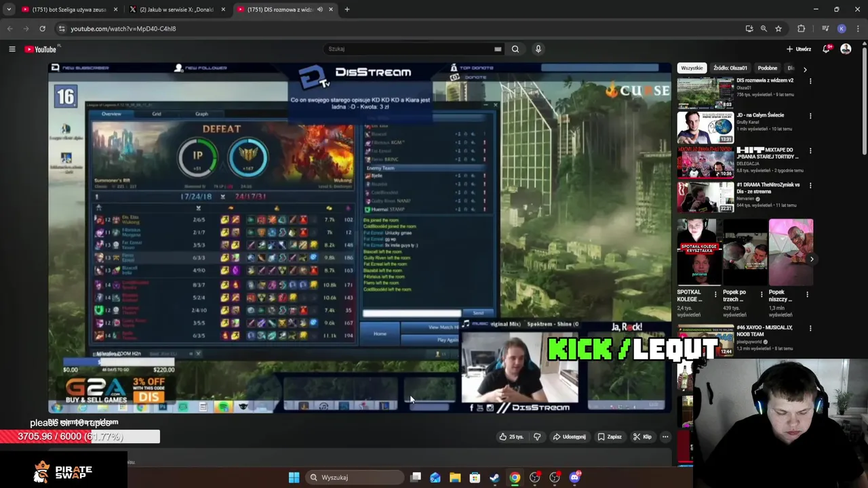This screenshot has height=488, width=868.
Task: Open the Chrome profile K avatar
Action: pyautogui.click(x=842, y=28)
